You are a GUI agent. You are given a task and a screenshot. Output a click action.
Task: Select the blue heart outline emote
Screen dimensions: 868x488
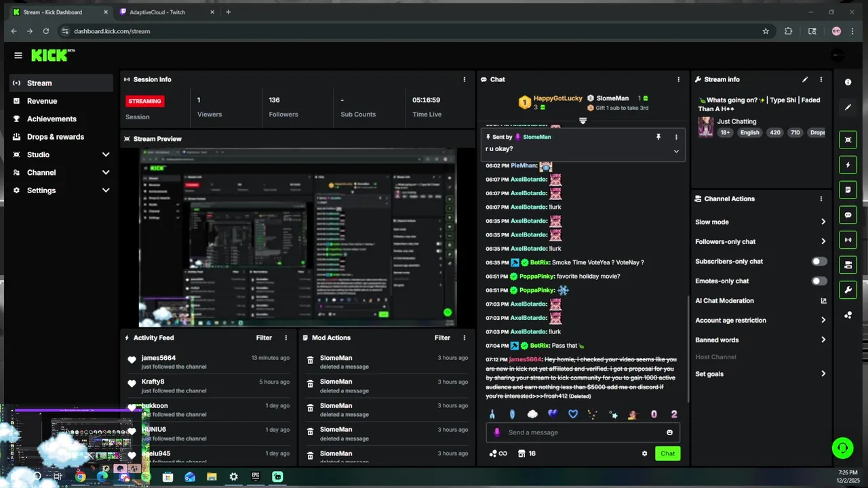pyautogui.click(x=573, y=414)
